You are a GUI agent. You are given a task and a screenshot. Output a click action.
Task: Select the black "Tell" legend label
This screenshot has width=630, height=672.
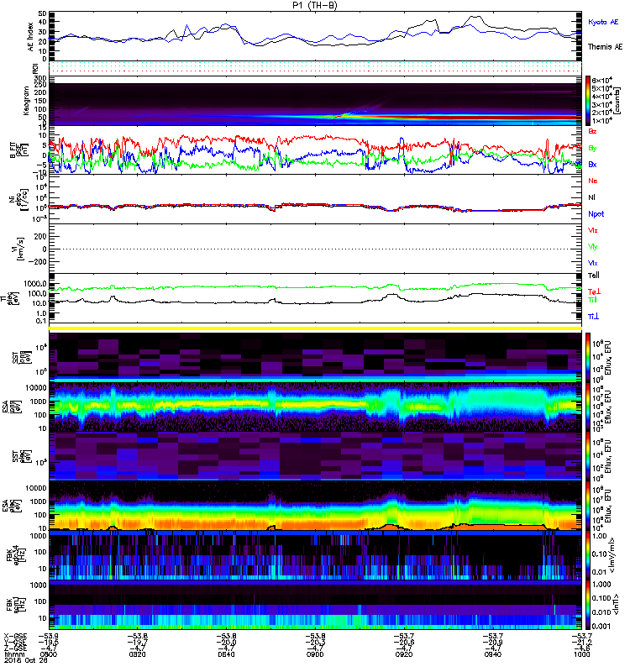click(594, 276)
